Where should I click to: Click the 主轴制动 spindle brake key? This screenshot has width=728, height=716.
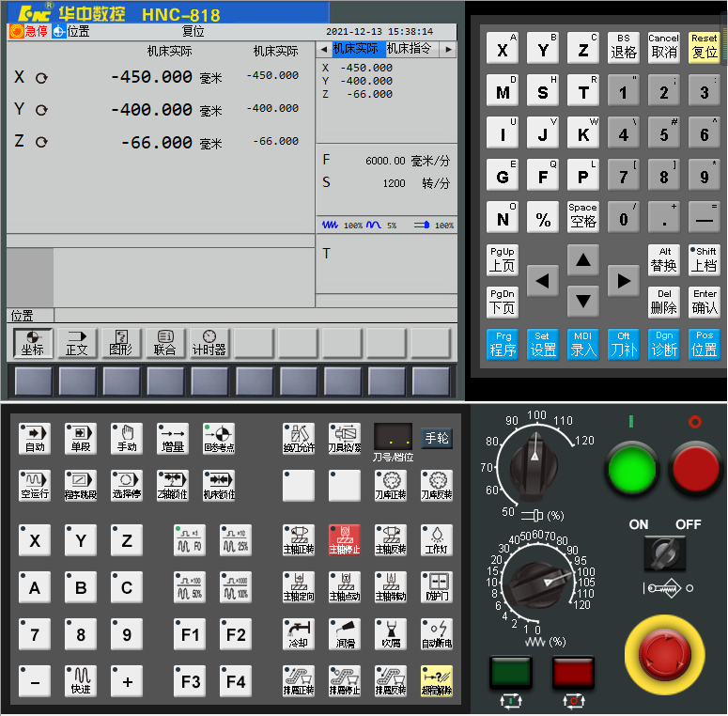pos(391,587)
